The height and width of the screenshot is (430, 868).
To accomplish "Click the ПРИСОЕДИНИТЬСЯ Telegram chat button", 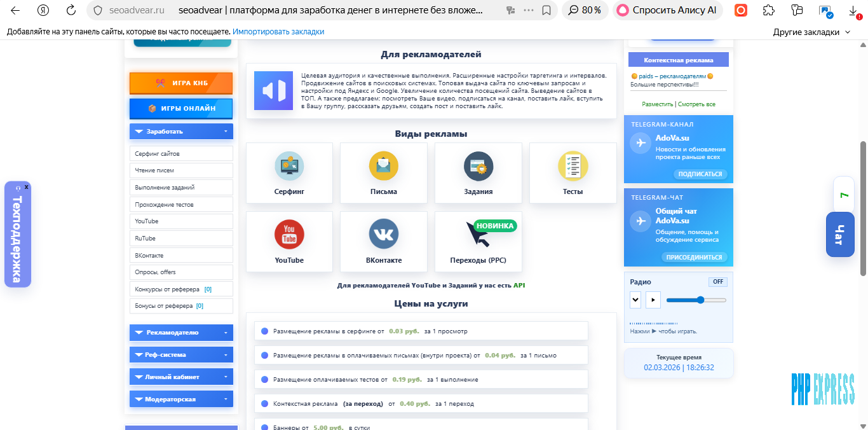I will [694, 258].
